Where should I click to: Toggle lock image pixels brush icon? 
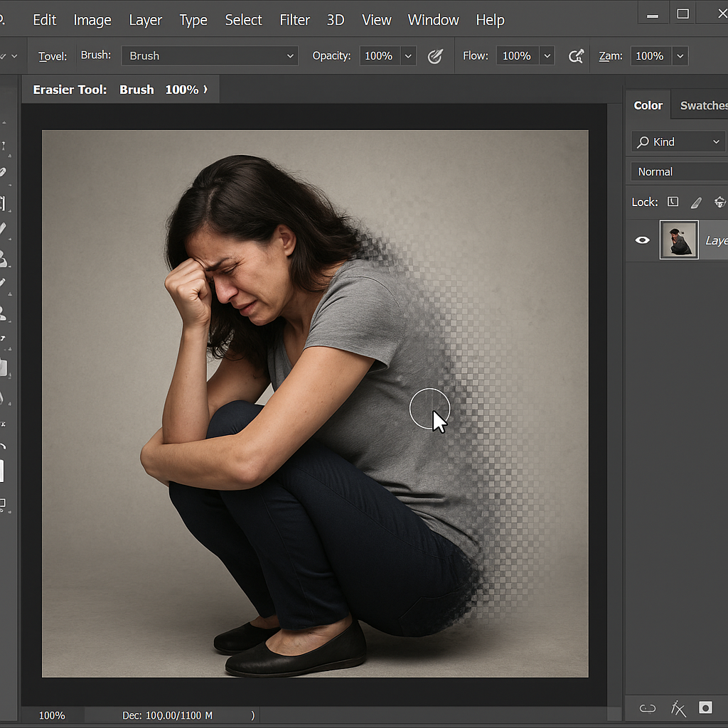696,203
